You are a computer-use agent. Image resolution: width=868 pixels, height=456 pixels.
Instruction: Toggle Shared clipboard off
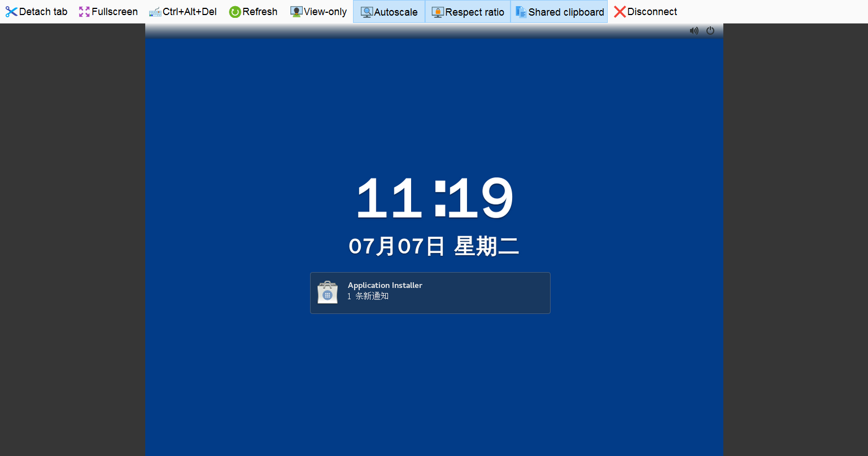coord(559,11)
